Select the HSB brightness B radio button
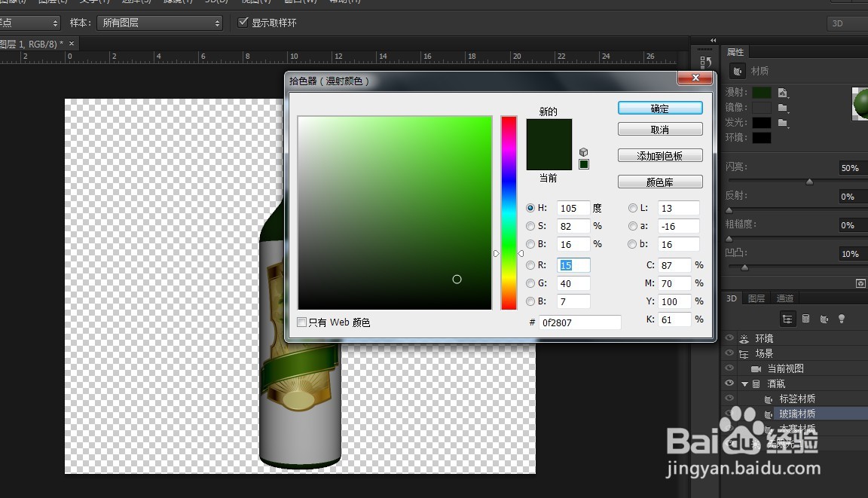 [530, 244]
